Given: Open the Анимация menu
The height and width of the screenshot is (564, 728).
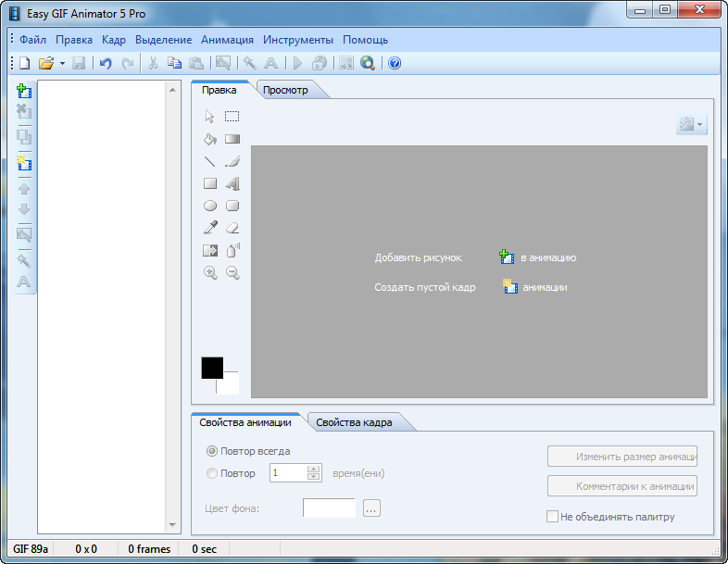Looking at the screenshot, I should [x=227, y=40].
